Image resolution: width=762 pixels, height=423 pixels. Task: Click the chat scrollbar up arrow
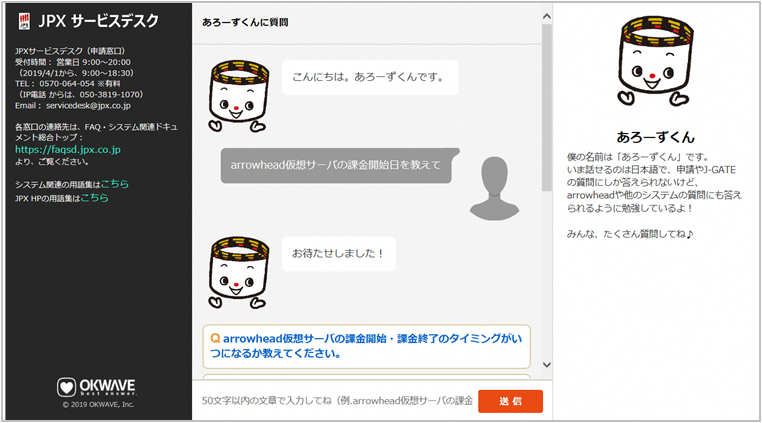click(547, 17)
